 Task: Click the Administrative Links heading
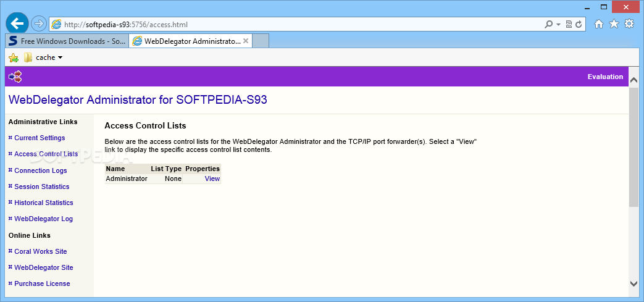pos(43,122)
